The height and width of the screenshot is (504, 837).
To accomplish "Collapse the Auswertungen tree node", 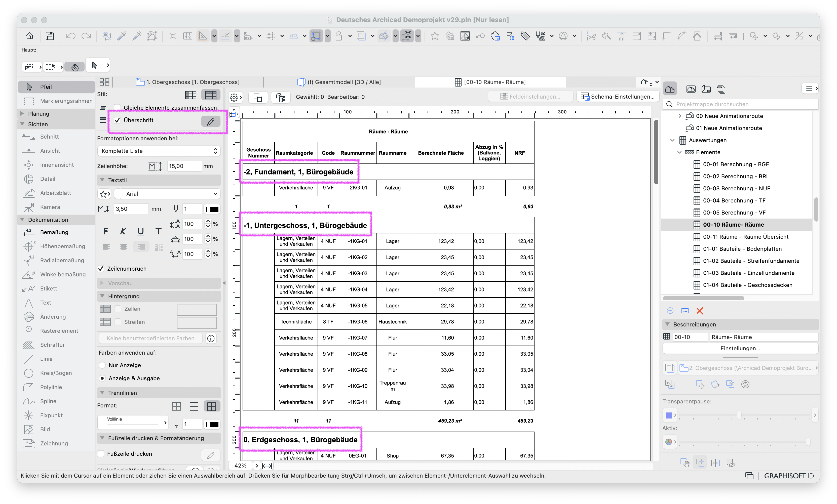I will pyautogui.click(x=672, y=140).
